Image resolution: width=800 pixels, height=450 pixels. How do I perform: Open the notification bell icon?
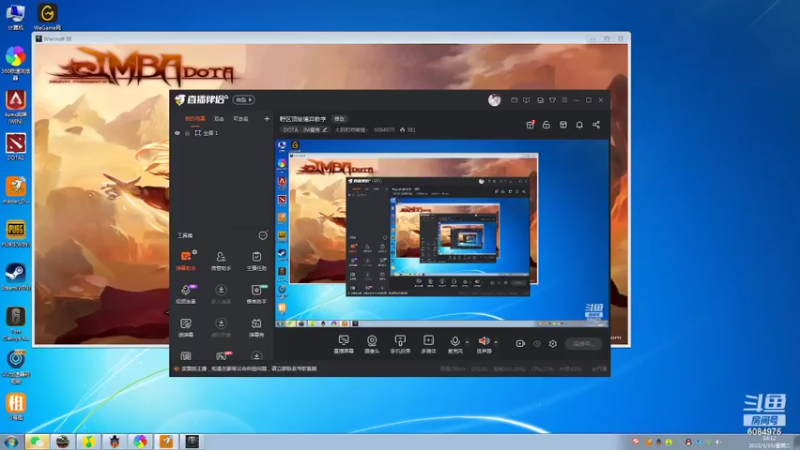(x=580, y=124)
